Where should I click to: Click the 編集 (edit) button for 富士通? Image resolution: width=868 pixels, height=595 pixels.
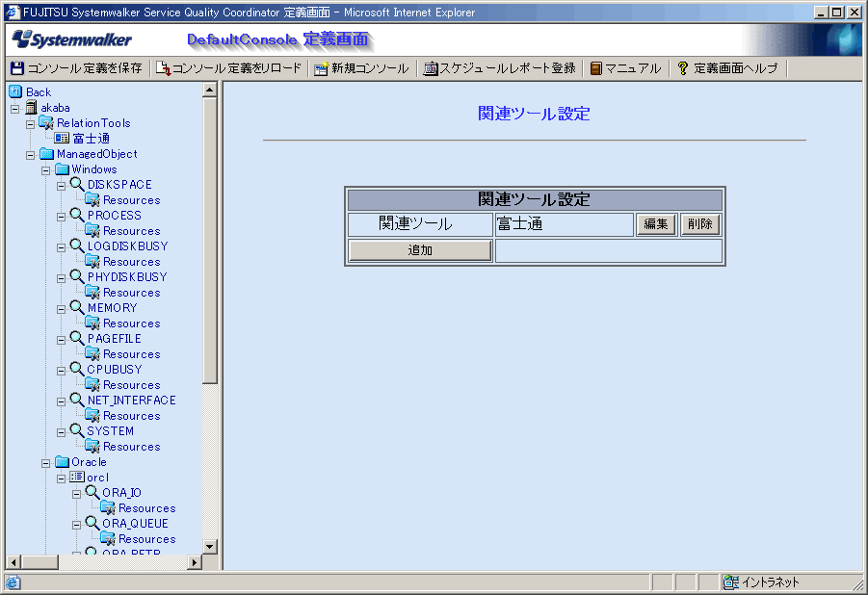coord(656,224)
